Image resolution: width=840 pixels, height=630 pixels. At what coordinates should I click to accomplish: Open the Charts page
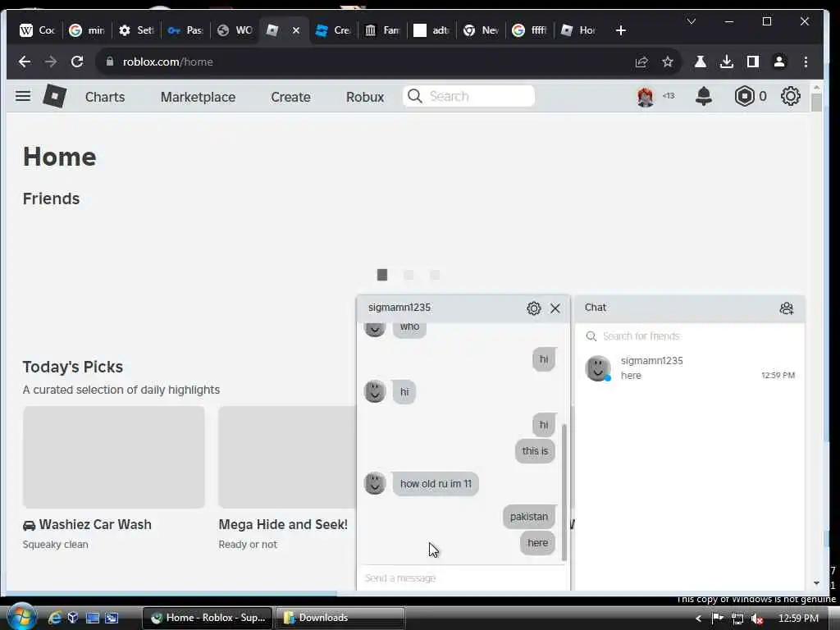tap(105, 97)
